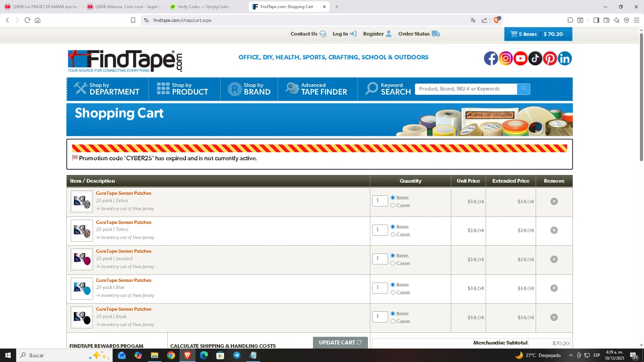Switch to Maluma, Carin Leon tab
Viewport: 644px width, 362px height.
click(x=124, y=7)
